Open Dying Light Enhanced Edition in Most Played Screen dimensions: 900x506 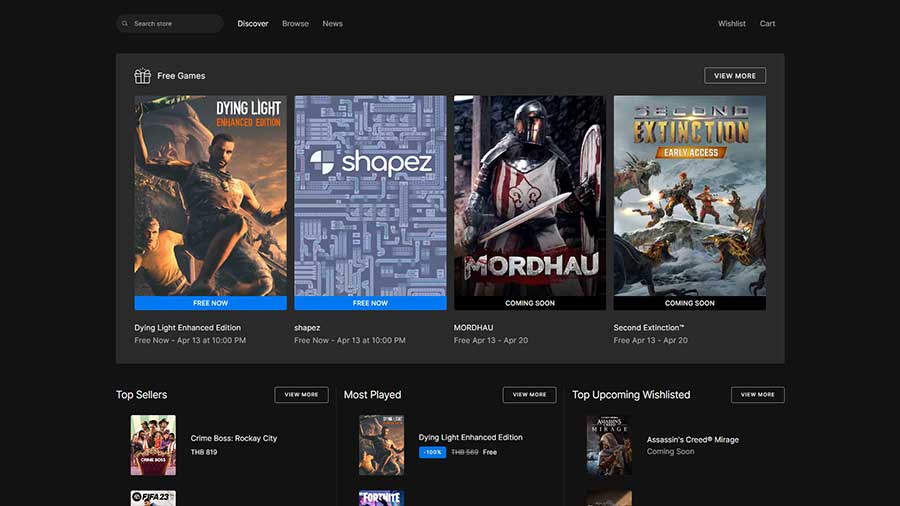pyautogui.click(x=471, y=437)
